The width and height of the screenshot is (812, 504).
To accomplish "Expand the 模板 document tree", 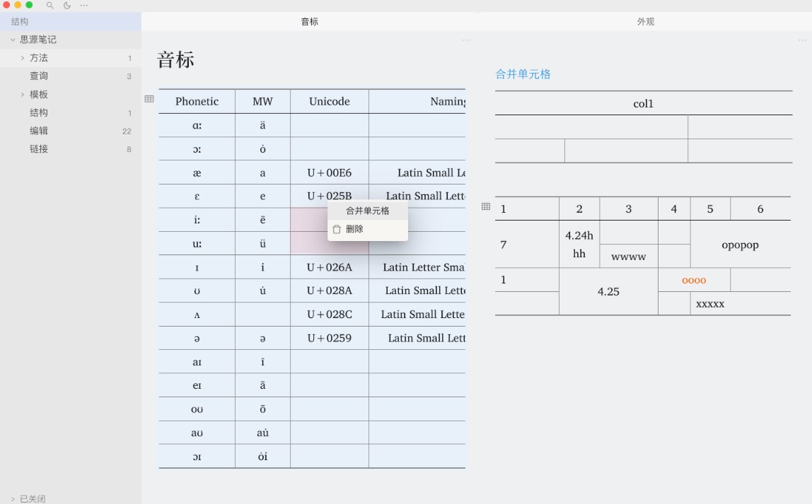I will 23,94.
